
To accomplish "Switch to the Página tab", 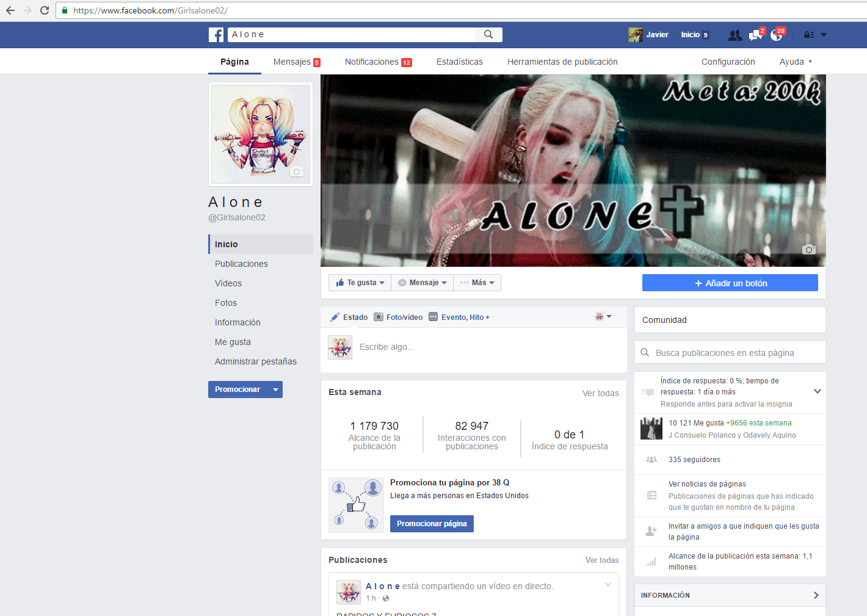I will click(x=234, y=62).
